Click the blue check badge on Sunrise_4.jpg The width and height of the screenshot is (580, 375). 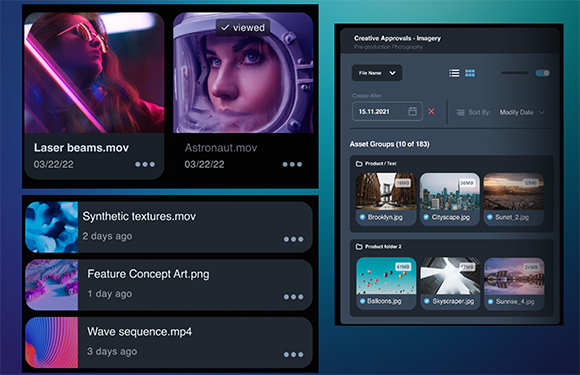pyautogui.click(x=490, y=301)
